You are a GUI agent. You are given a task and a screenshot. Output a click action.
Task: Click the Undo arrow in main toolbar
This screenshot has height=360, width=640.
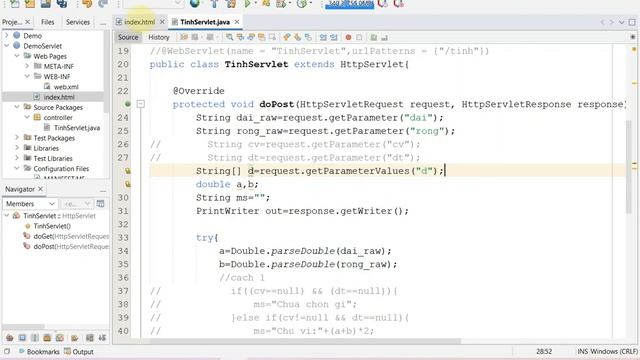pos(87,4)
